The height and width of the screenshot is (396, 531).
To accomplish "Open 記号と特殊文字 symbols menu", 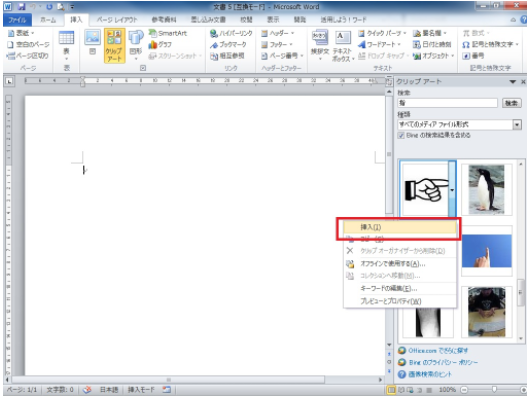I will [x=490, y=44].
